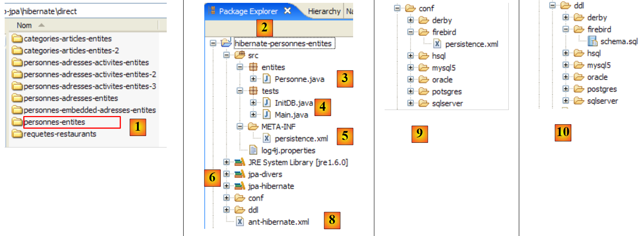644x236 pixels.
Task: Sort folders by Nom column header
Action: (x=24, y=25)
